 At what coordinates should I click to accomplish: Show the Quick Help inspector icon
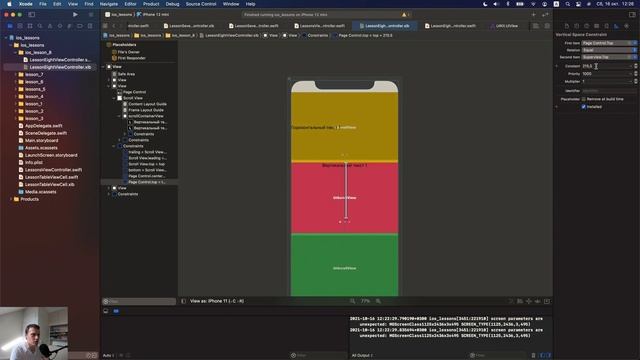(x=587, y=26)
